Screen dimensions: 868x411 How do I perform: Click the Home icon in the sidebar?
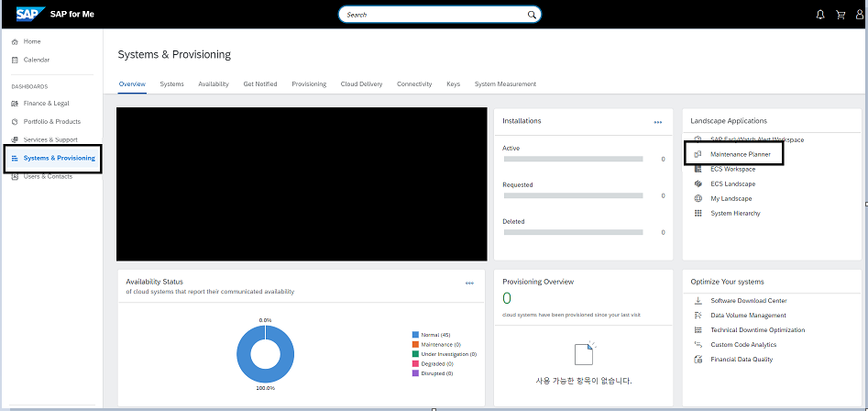pos(15,42)
